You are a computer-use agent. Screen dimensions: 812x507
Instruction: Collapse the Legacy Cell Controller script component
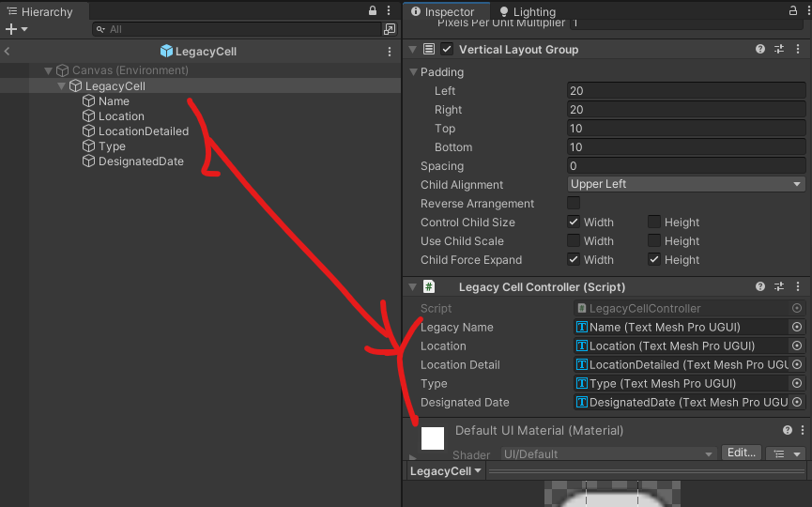[413, 287]
